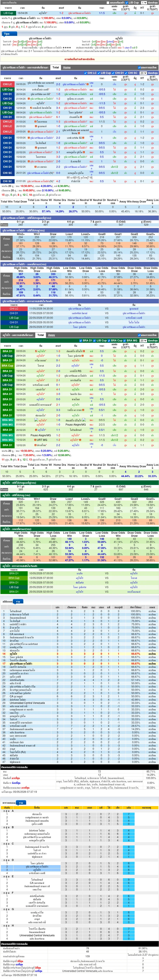The image size is (159, 980).
Task: Switch to the Home tab in the first team's results
Action: (x=67, y=67)
